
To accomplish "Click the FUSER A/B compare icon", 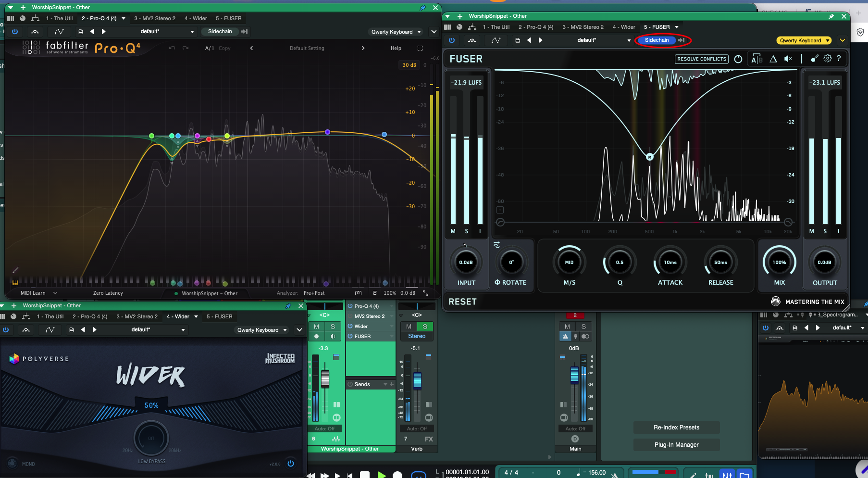I will pos(756,59).
